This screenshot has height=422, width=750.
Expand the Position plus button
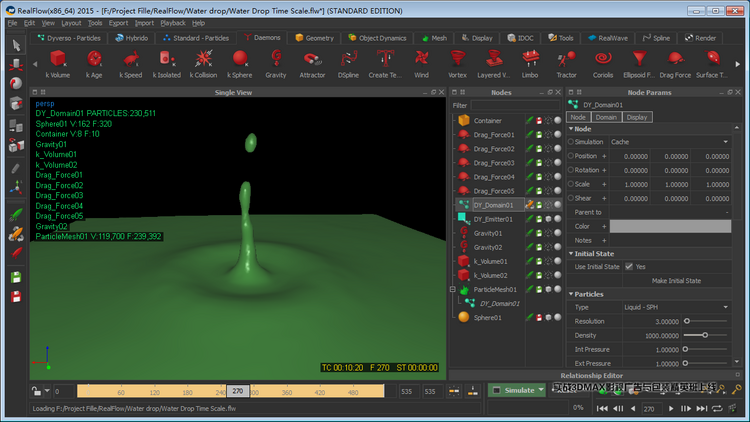[x=604, y=156]
